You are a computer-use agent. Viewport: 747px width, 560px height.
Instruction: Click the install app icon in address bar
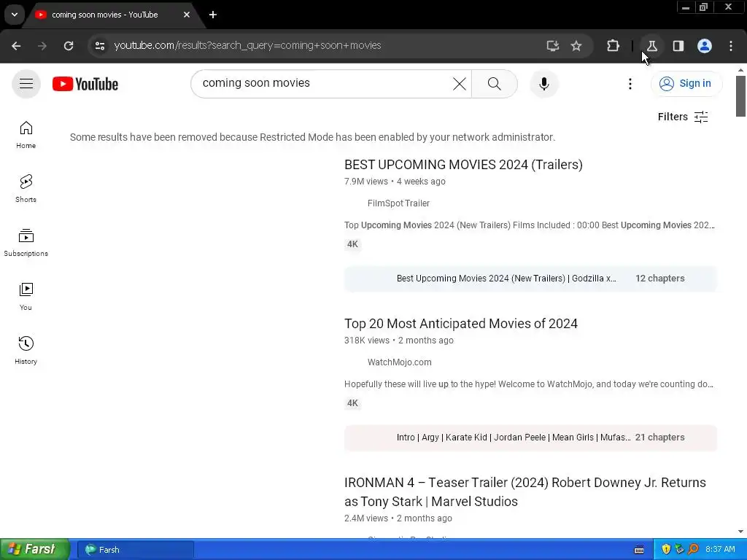pos(553,46)
